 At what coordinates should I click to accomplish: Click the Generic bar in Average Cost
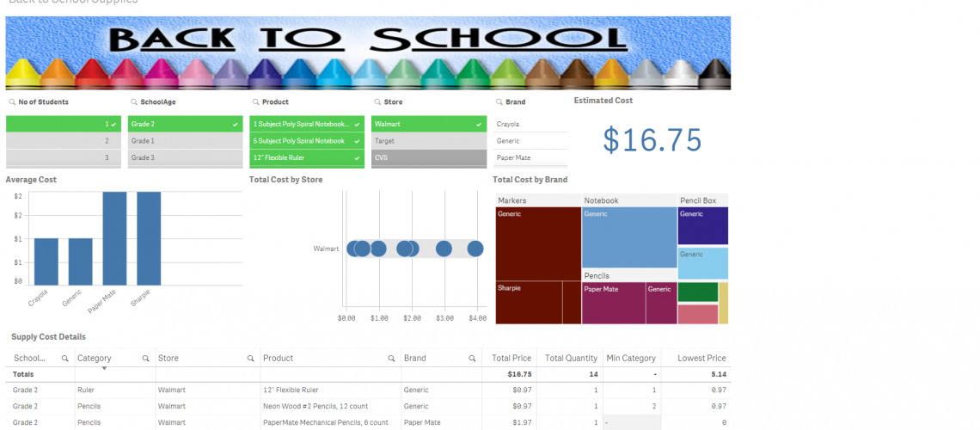(x=81, y=262)
